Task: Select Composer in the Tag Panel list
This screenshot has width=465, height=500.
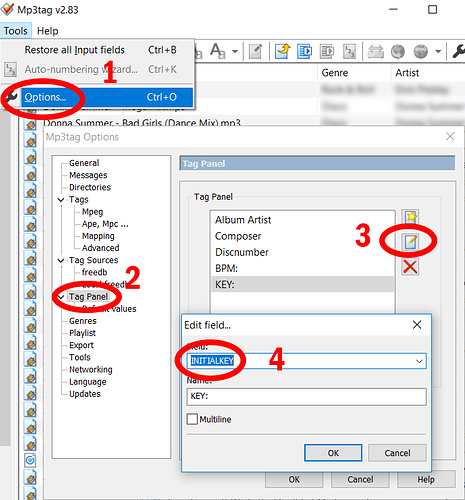Action: [x=238, y=236]
